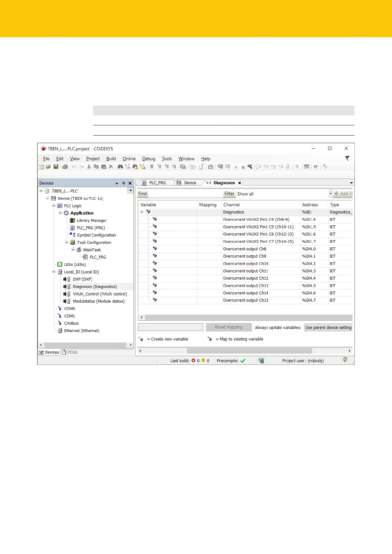Image resolution: width=392 pixels, height=554 pixels.
Task: Open the Filter 'Show all' dropdown
Action: (x=330, y=194)
